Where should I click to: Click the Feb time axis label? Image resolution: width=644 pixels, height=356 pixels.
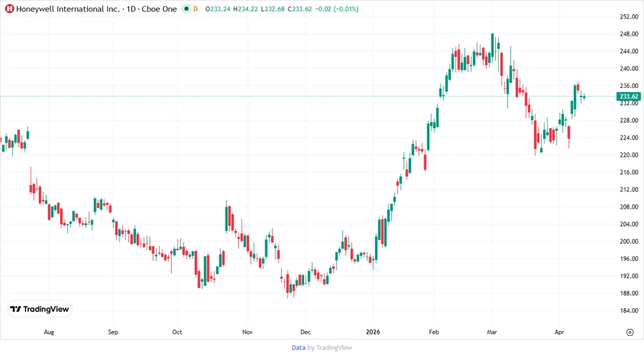click(434, 332)
